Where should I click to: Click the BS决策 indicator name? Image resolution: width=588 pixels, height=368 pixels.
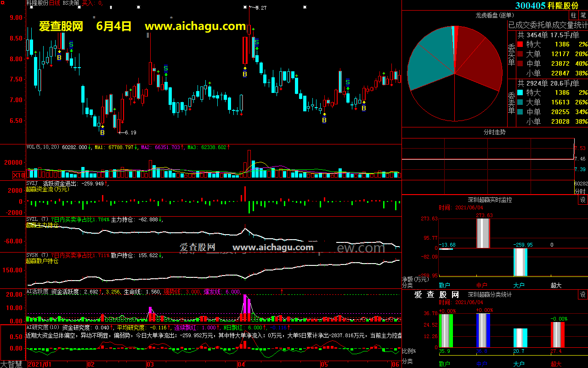pyautogui.click(x=71, y=3)
